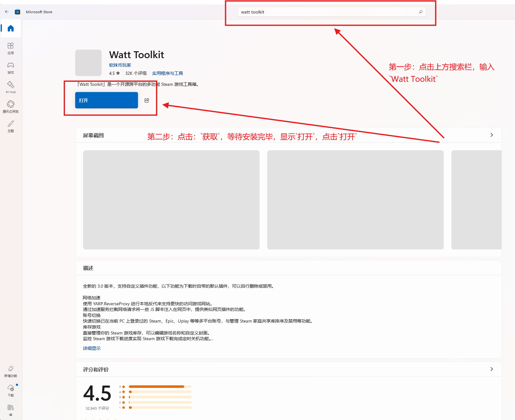Expand the 屏幕截图 section chevron
Image resolution: width=515 pixels, height=420 pixels.
491,135
